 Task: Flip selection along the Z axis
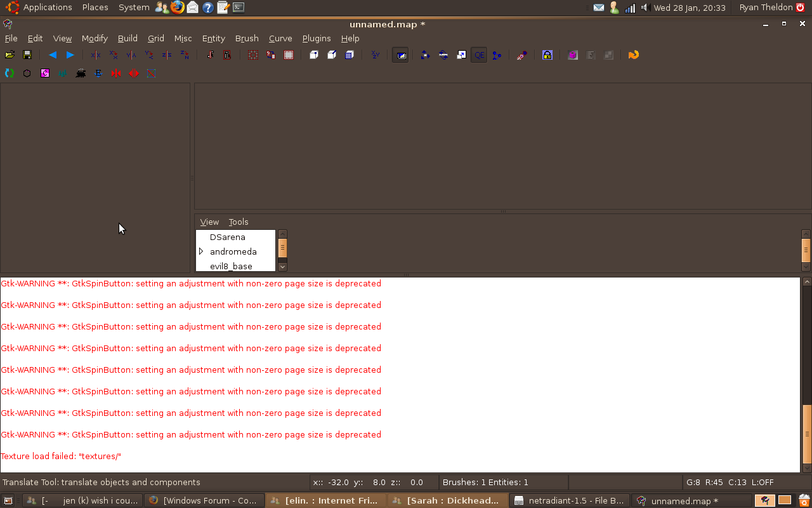167,55
